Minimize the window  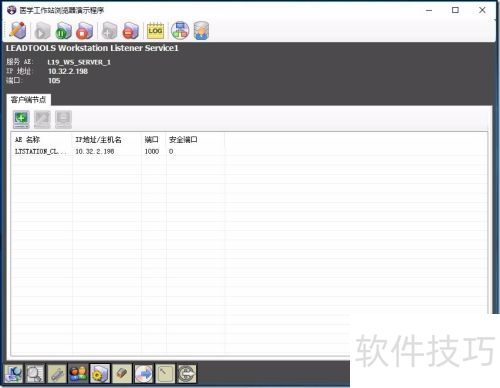(429, 10)
